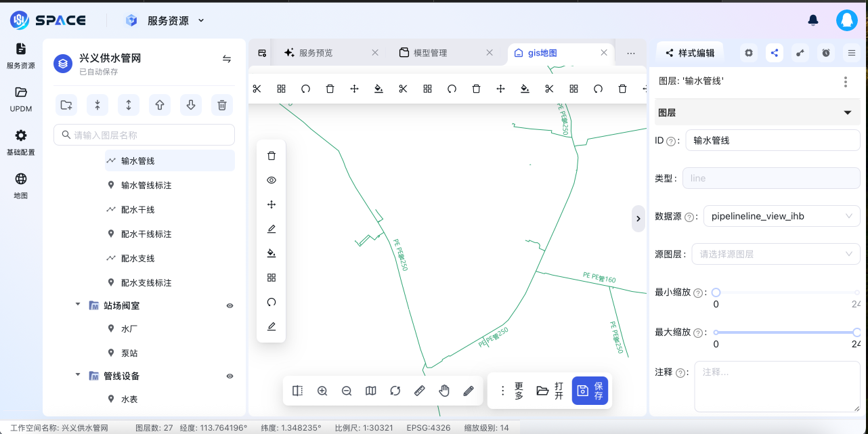
Task: Select the eye visibility tool in floating toolbar
Action: 271,179
